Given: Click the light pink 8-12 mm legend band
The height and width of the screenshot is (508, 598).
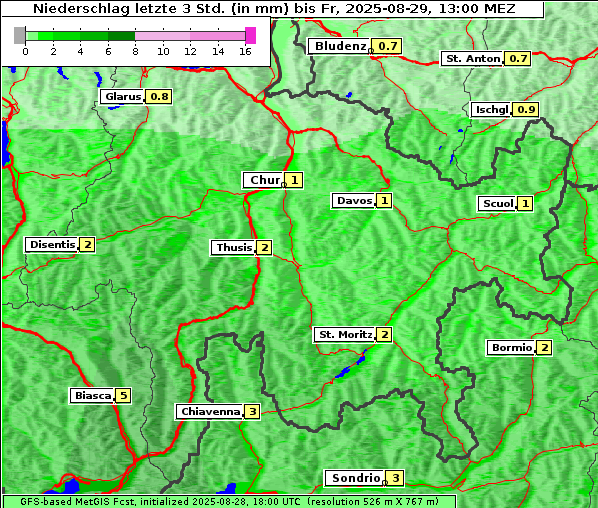Looking at the screenshot, I should [163, 36].
